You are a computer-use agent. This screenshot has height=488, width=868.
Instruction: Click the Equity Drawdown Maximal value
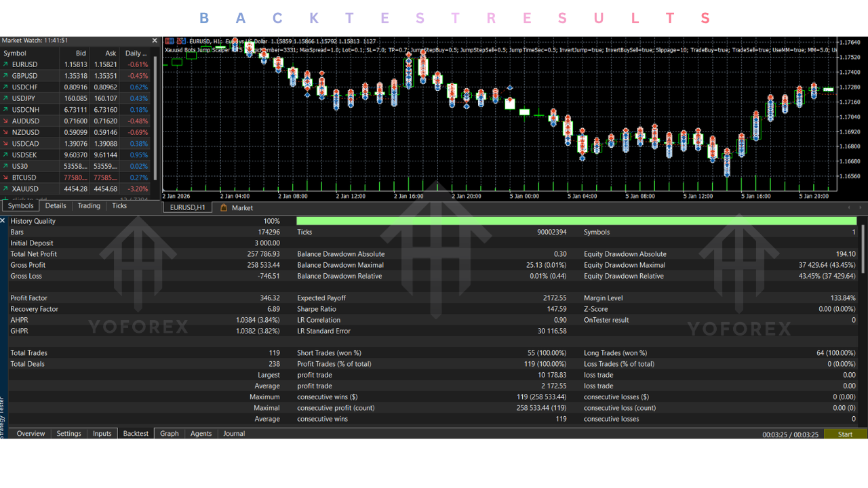click(827, 265)
